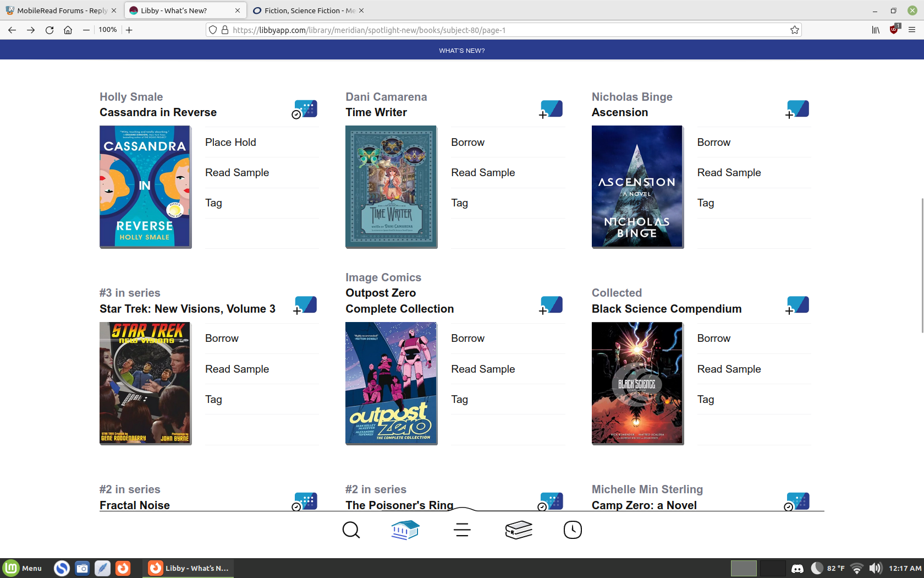924x578 pixels.
Task: Open Cassandra in Reverse cover image
Action: coord(145,187)
